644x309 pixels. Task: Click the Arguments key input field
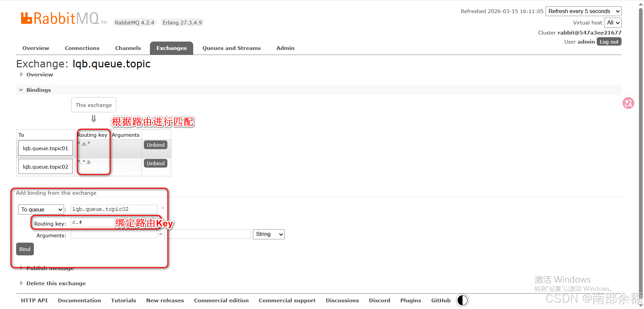(x=114, y=234)
